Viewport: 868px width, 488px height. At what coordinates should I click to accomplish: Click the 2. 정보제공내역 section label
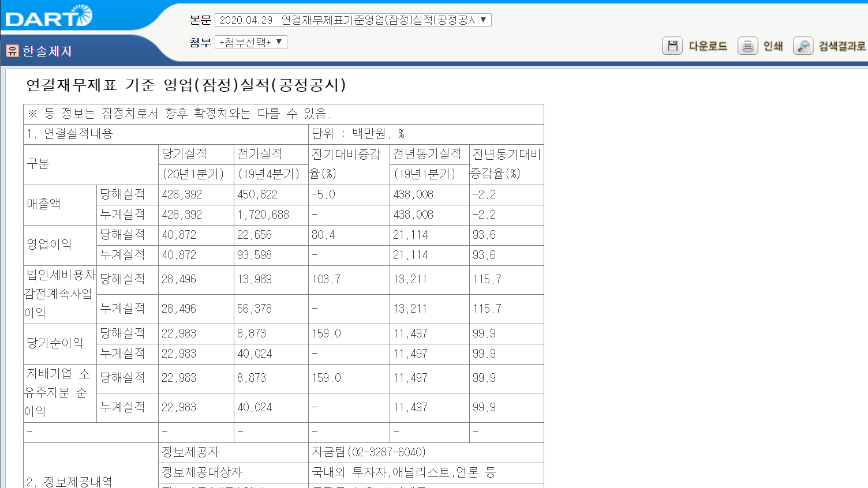[69, 482]
